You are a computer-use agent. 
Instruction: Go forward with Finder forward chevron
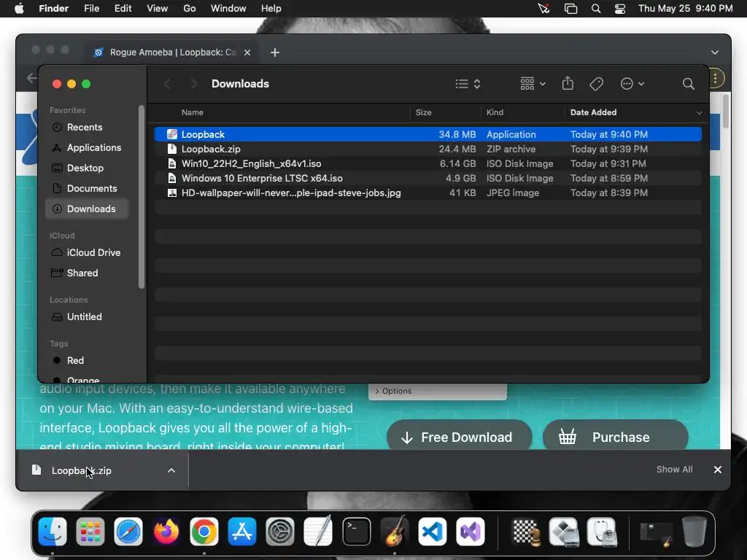tap(193, 85)
